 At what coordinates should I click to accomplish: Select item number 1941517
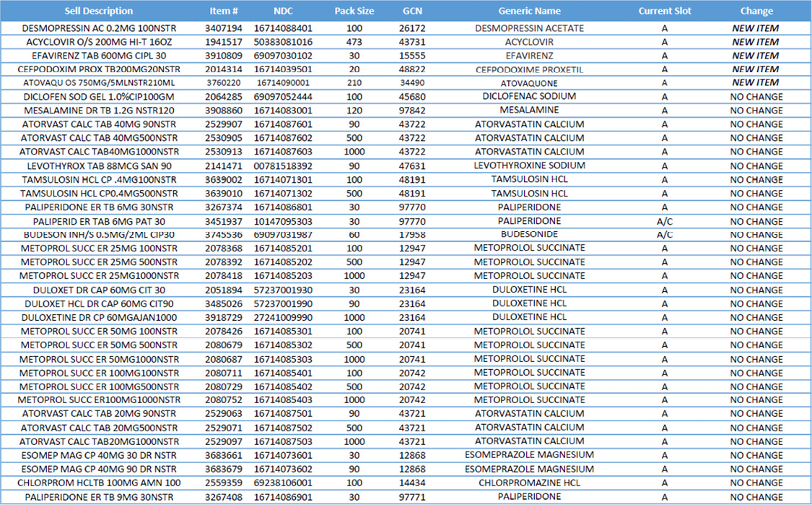tap(224, 42)
